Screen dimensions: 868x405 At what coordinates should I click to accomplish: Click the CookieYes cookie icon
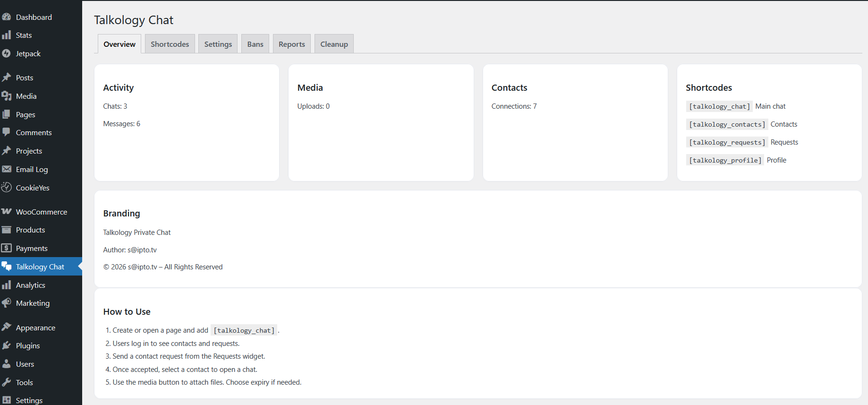click(6, 187)
